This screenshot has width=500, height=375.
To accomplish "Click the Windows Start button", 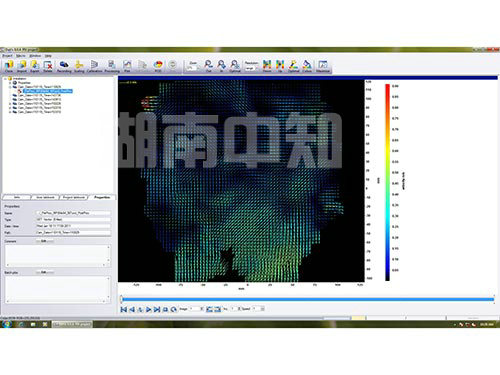I will click(x=7, y=324).
